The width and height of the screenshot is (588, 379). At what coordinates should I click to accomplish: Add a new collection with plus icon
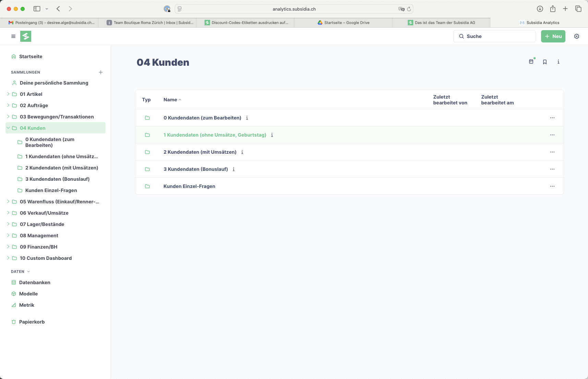pyautogui.click(x=101, y=72)
